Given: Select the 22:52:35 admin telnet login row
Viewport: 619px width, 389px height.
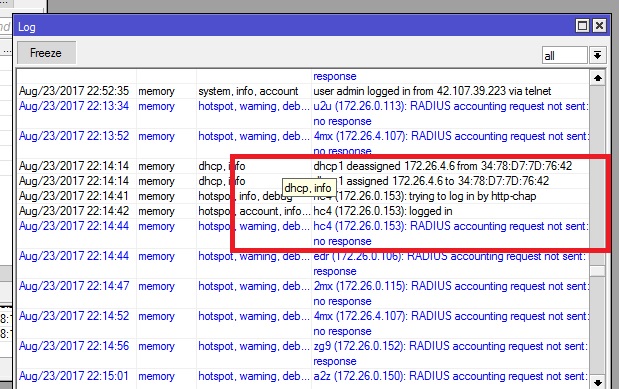Looking at the screenshot, I should pyautogui.click(x=302, y=91).
